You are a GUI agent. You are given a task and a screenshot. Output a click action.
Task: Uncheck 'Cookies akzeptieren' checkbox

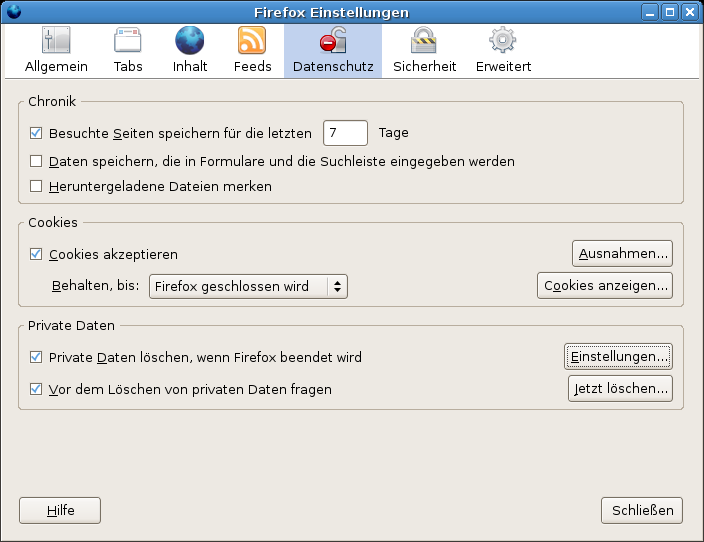tap(36, 254)
